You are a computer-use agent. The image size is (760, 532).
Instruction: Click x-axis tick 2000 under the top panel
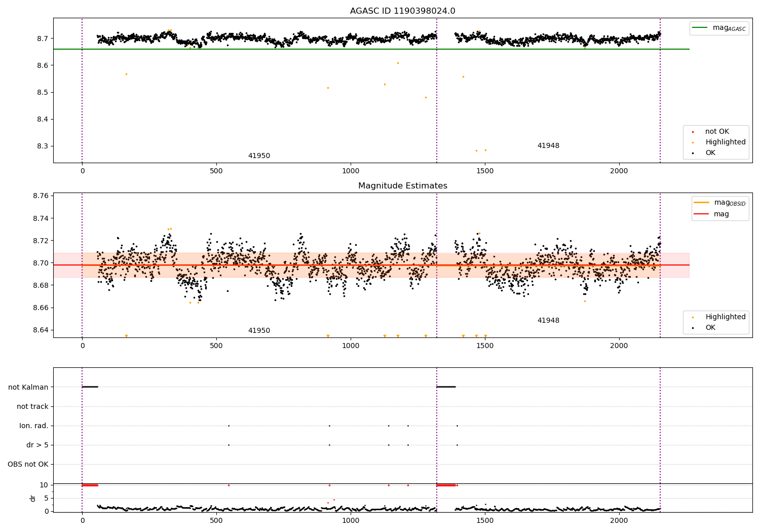tap(619, 171)
